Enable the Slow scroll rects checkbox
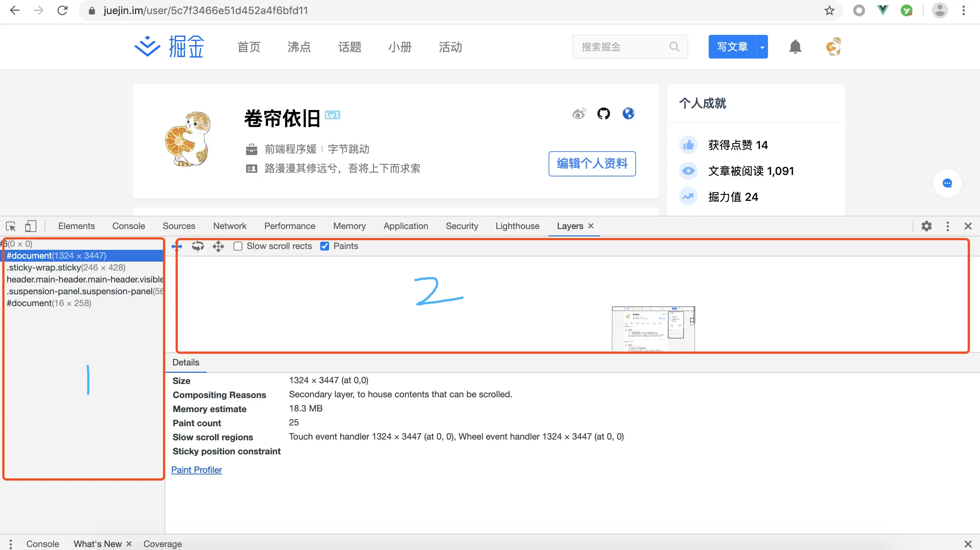Screen dimensions: 980x550 (x=238, y=246)
